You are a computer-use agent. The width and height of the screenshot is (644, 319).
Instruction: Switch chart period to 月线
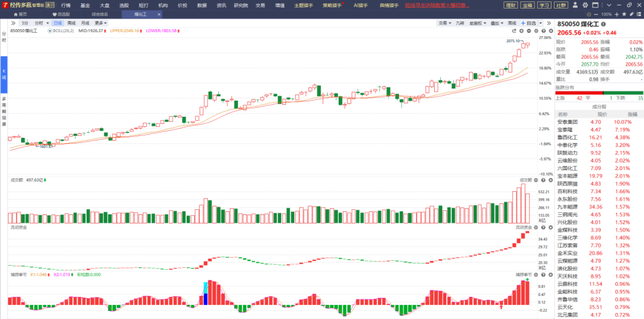pyautogui.click(x=85, y=23)
